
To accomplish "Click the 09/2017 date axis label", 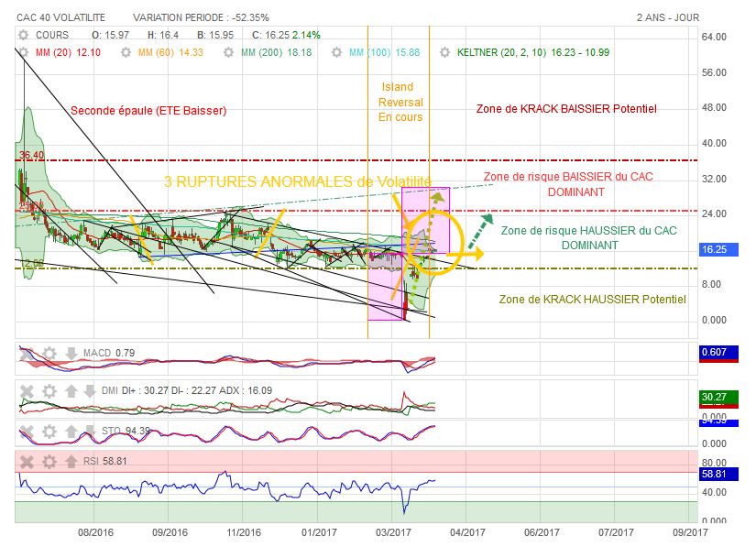I will click(x=690, y=532).
